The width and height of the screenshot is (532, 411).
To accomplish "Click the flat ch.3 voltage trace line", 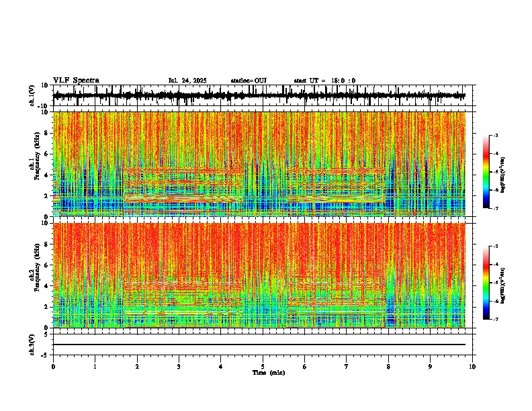I will (259, 345).
